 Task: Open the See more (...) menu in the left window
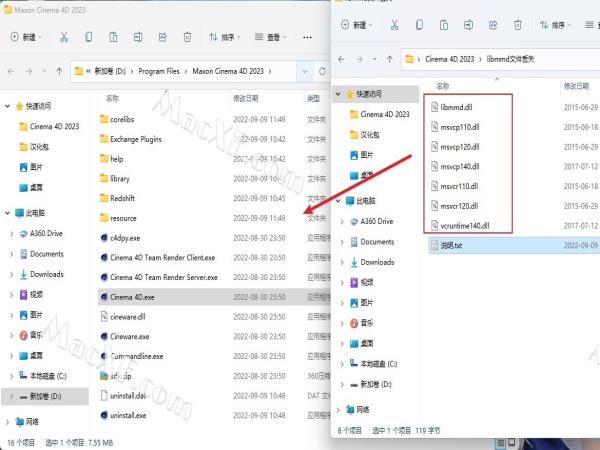(x=307, y=37)
